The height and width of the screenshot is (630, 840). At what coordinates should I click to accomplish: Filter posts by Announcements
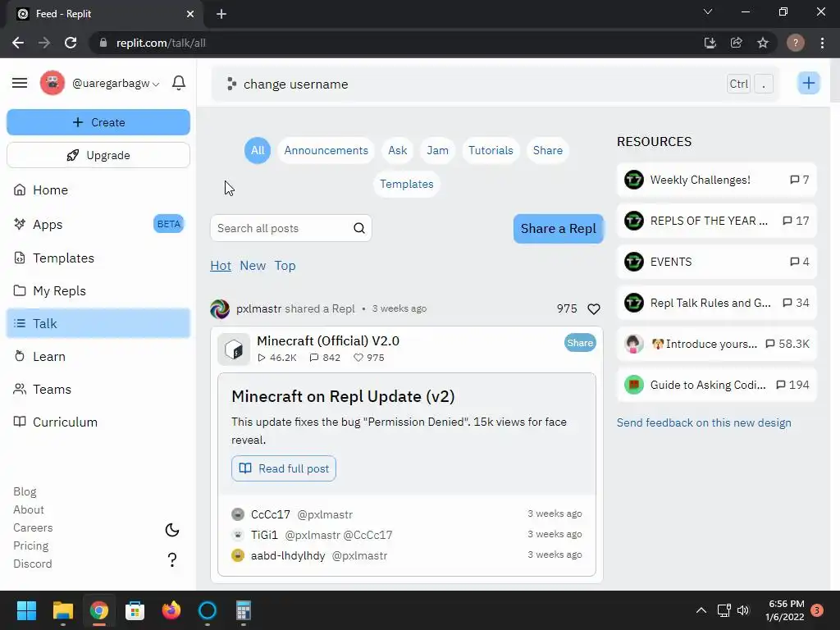[x=326, y=151]
